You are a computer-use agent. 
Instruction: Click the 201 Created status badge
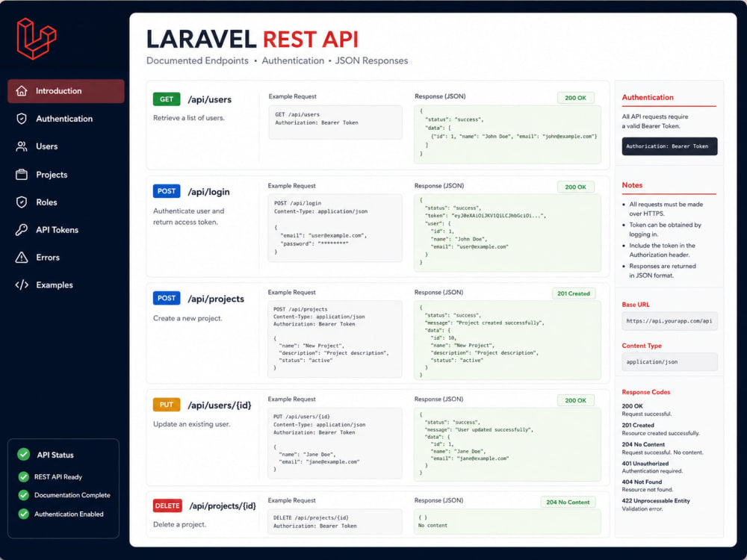coord(574,293)
